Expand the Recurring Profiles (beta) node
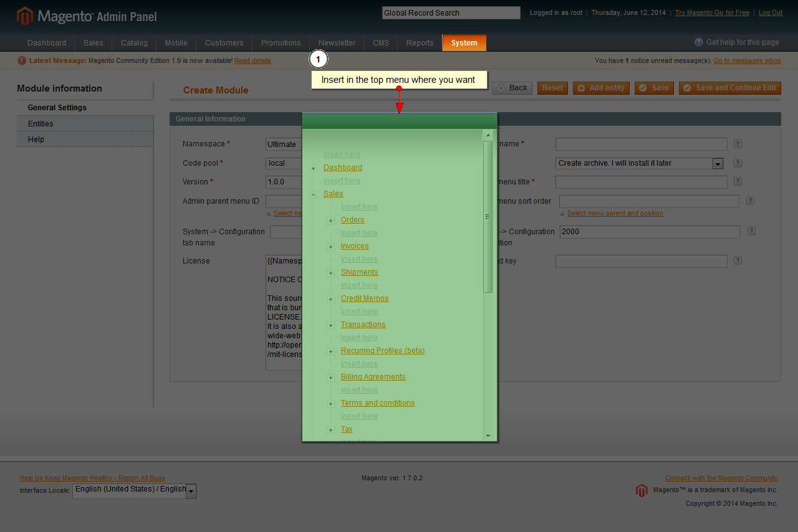Viewport: 798px width, 532px height. tap(331, 351)
